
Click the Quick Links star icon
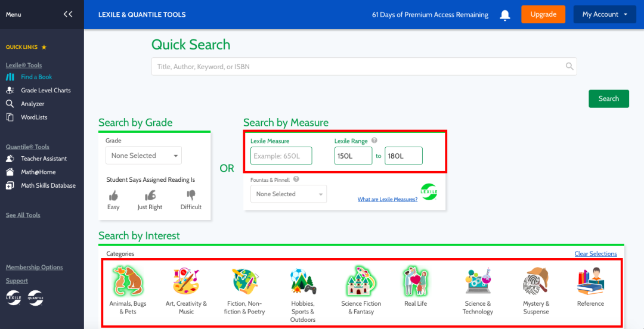click(44, 47)
